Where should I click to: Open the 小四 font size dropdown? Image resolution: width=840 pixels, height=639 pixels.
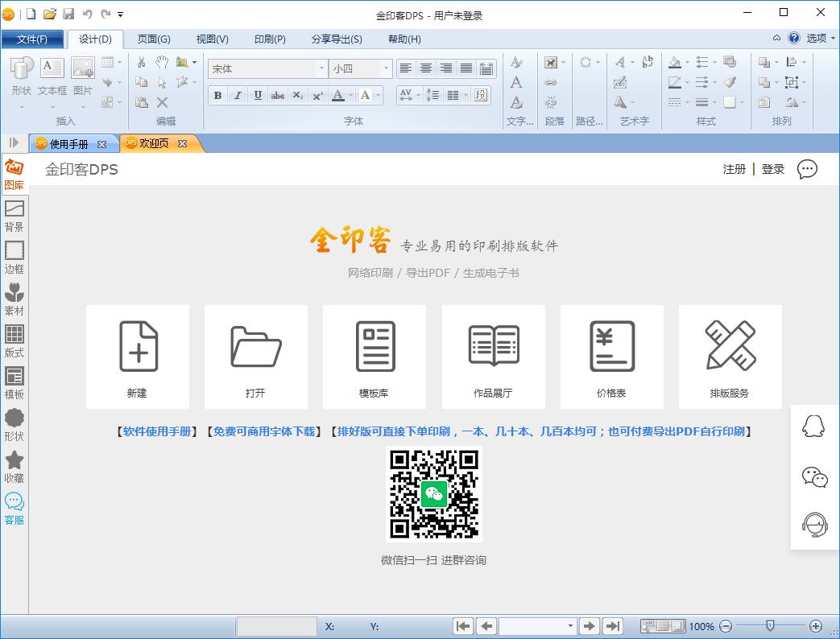coord(386,68)
